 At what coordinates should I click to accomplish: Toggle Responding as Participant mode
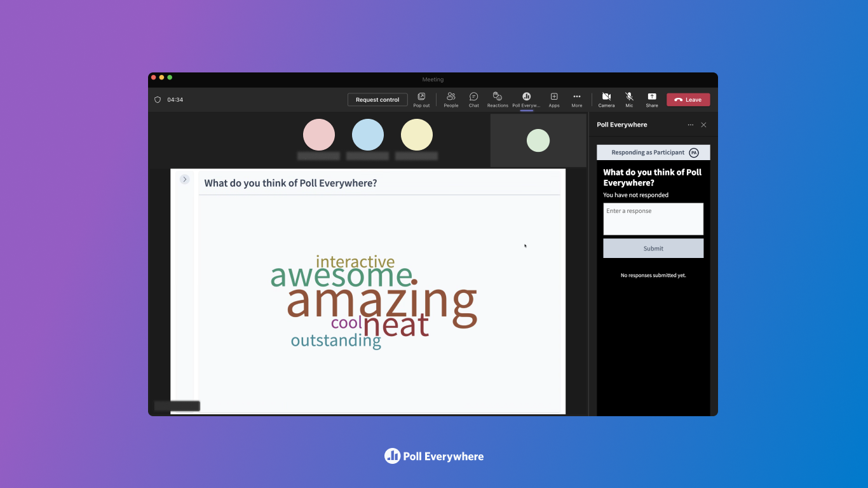coord(648,152)
